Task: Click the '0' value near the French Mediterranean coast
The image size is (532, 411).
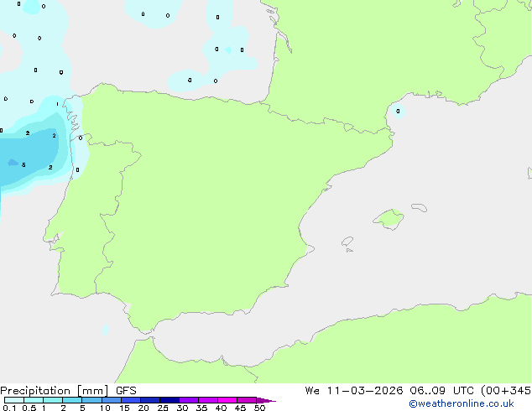Action: [398, 111]
